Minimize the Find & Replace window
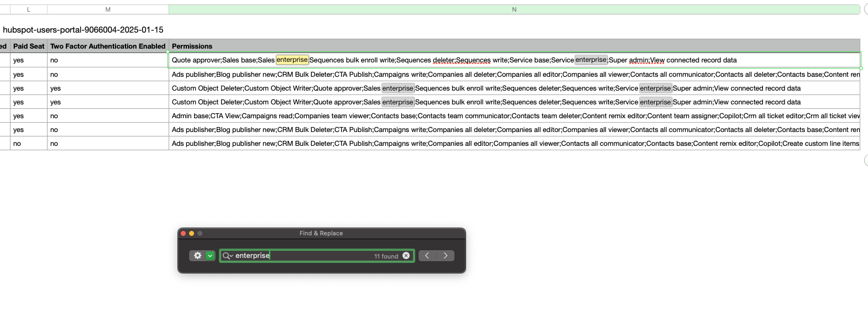The image size is (868, 332). pyautogui.click(x=192, y=234)
